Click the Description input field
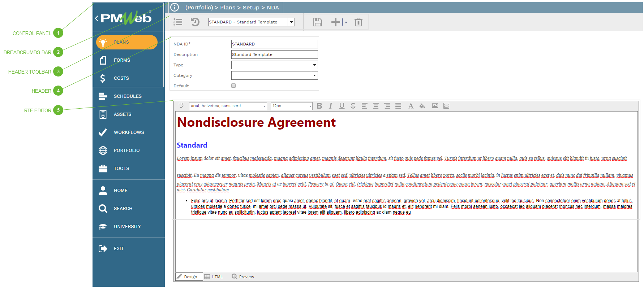Image resolution: width=644 pixels, height=288 pixels. [x=274, y=54]
